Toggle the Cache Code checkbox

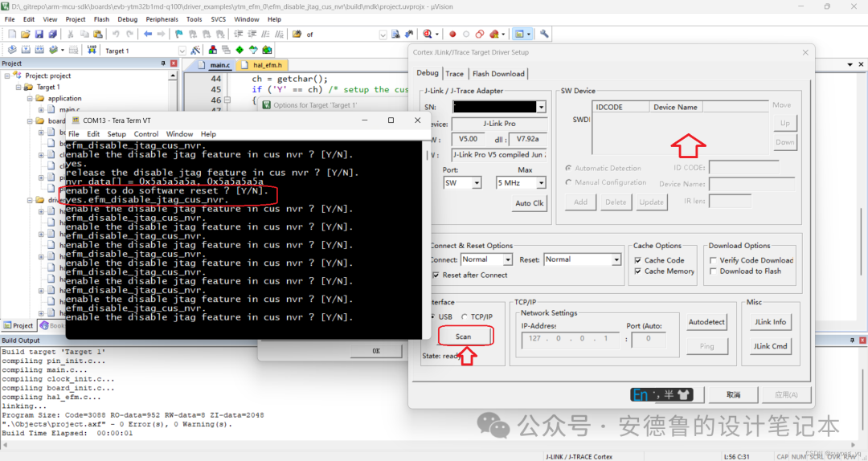coord(638,260)
